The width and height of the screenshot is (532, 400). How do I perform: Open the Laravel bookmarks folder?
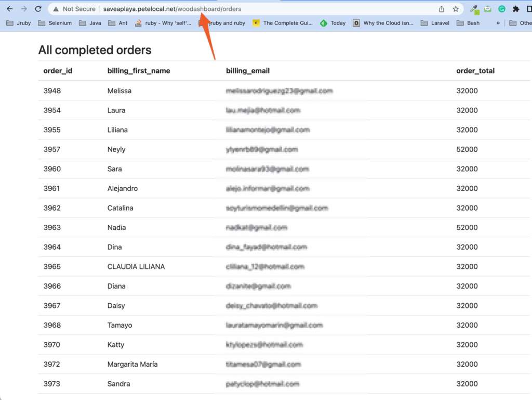(435, 23)
